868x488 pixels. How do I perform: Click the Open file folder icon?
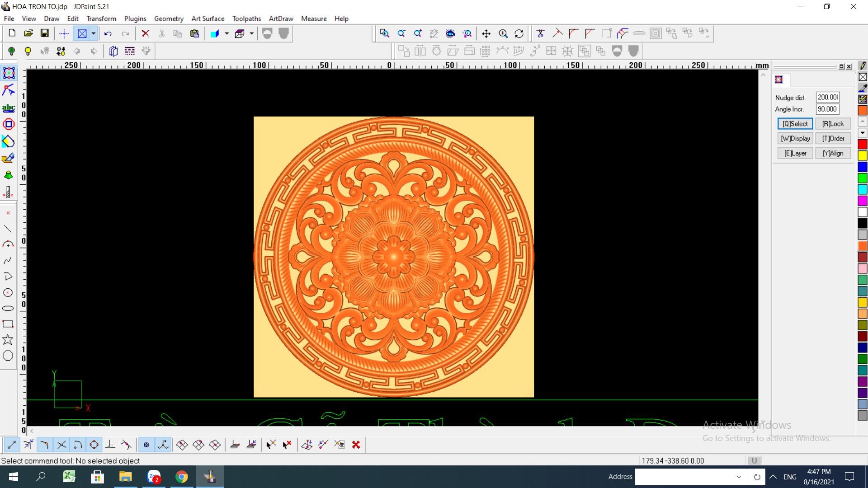pos(28,33)
